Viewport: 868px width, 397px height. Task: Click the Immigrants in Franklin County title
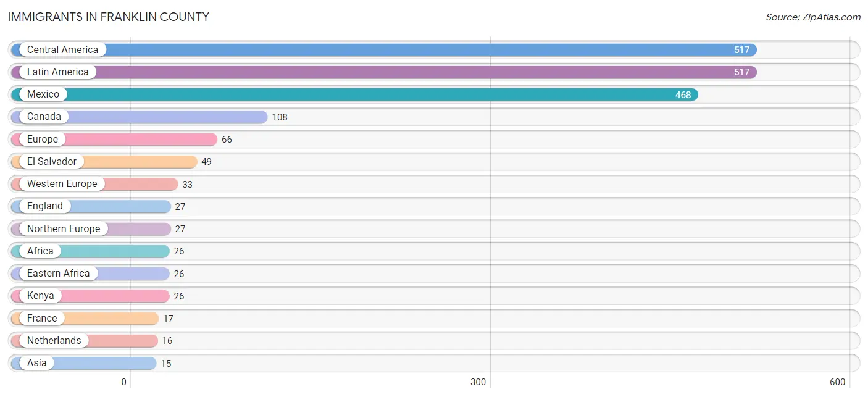(x=109, y=17)
